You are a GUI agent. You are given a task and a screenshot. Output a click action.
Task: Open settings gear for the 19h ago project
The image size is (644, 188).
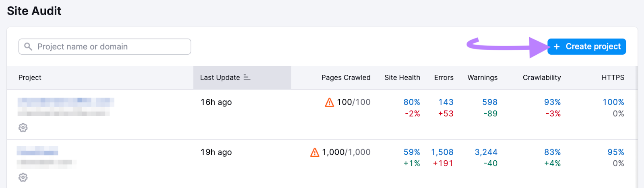(23, 177)
